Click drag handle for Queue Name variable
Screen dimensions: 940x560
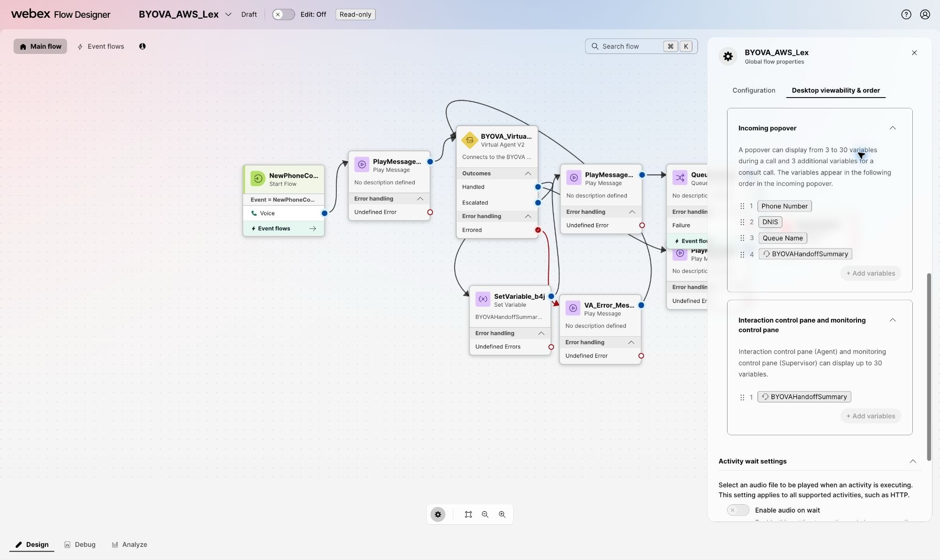tap(742, 238)
